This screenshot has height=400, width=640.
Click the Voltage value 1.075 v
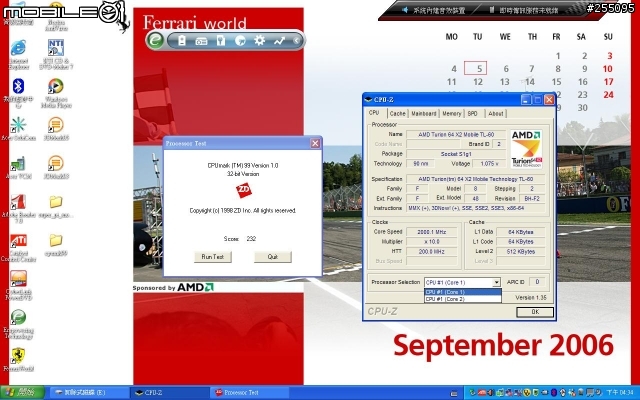point(489,164)
